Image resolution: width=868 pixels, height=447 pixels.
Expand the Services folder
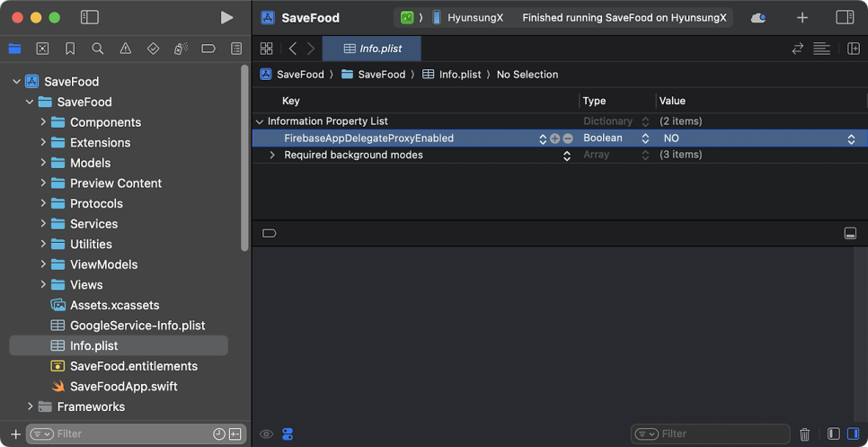[x=43, y=224]
